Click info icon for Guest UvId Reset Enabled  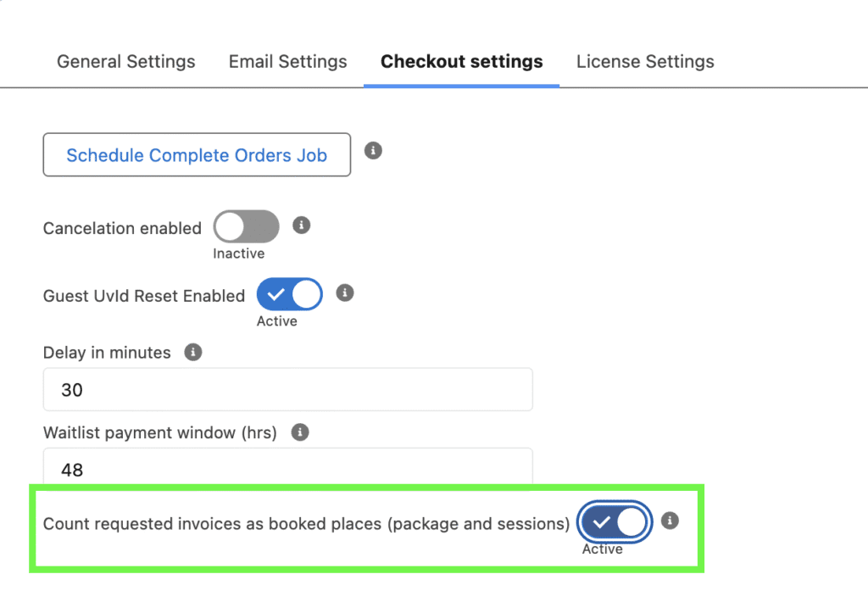(x=344, y=293)
